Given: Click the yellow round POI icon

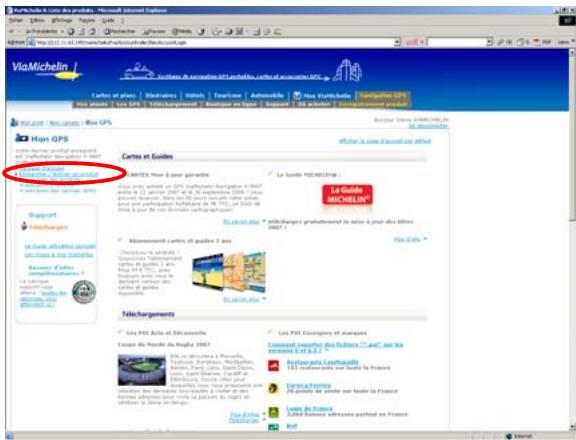Looking at the screenshot, I should coord(273,388).
